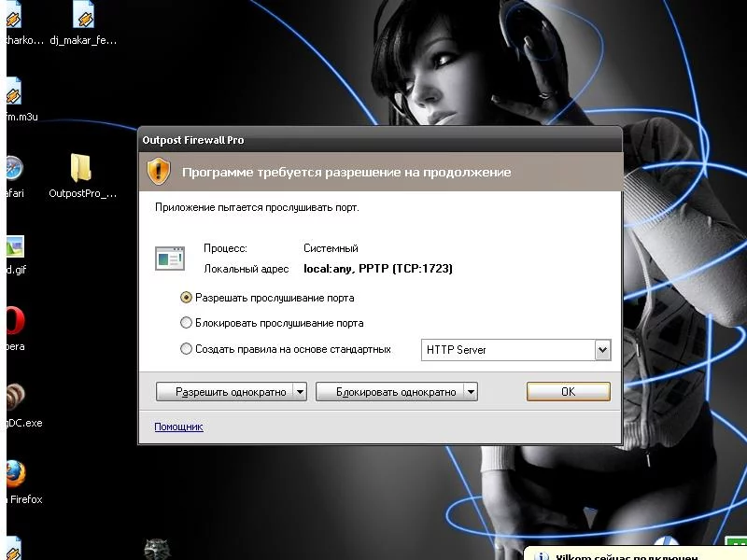
Task: Select the 'charko...' playlist file icon
Action: coord(14,14)
